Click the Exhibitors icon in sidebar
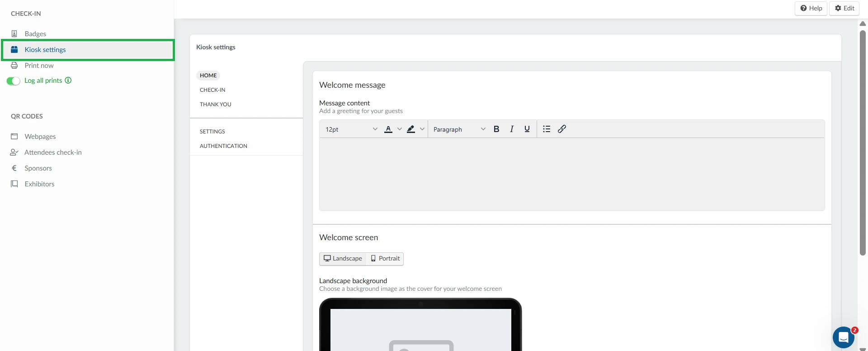 point(14,184)
